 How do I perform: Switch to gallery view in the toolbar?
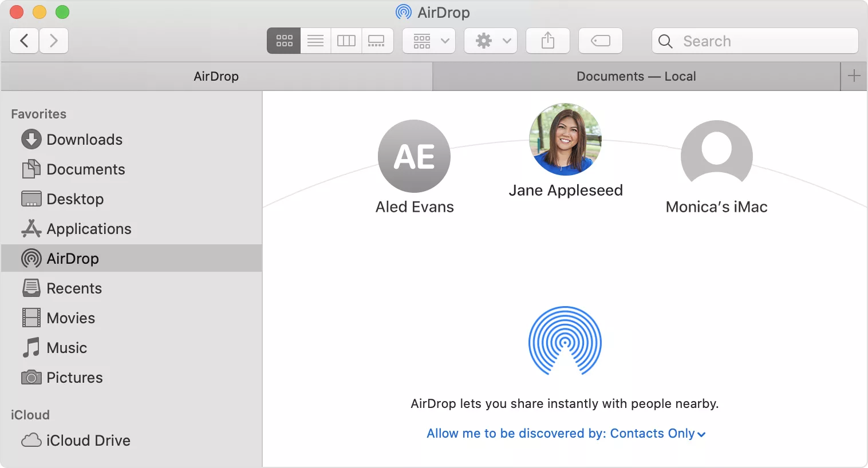[377, 41]
